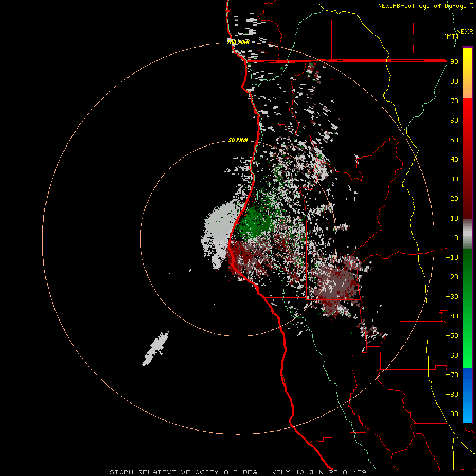Click the 40 value on the velocity scale
This screenshot has height=476, width=476.
pyautogui.click(x=454, y=159)
